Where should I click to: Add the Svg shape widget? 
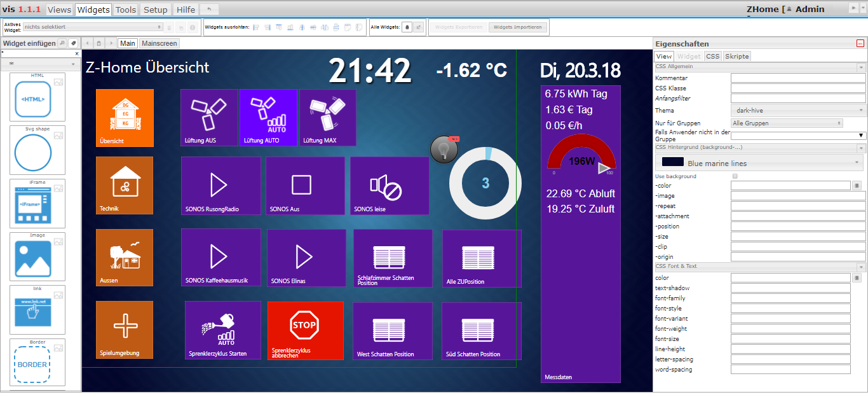coord(37,150)
